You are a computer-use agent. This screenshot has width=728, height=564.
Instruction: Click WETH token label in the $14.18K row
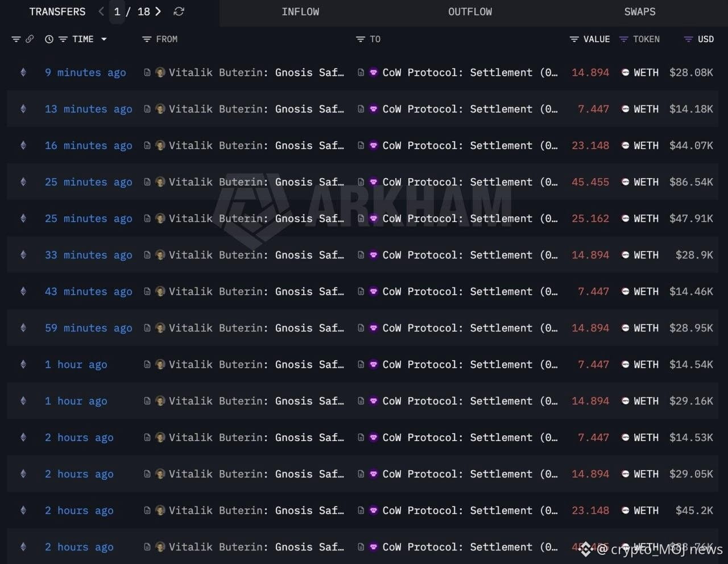coord(646,109)
